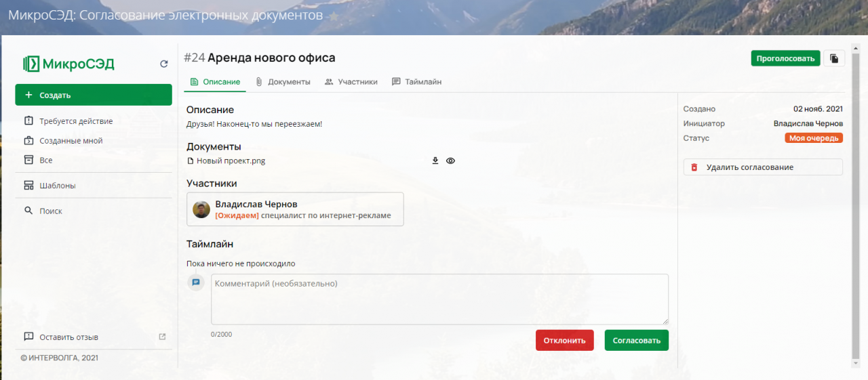This screenshot has width=868, height=380.
Task: Click file icon before Новый проект.png
Action: click(x=191, y=161)
